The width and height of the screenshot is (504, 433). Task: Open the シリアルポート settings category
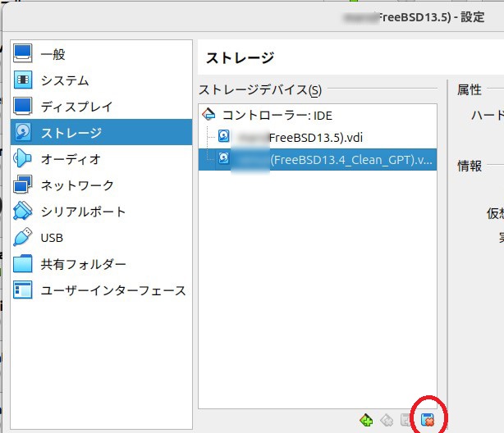[x=101, y=212]
